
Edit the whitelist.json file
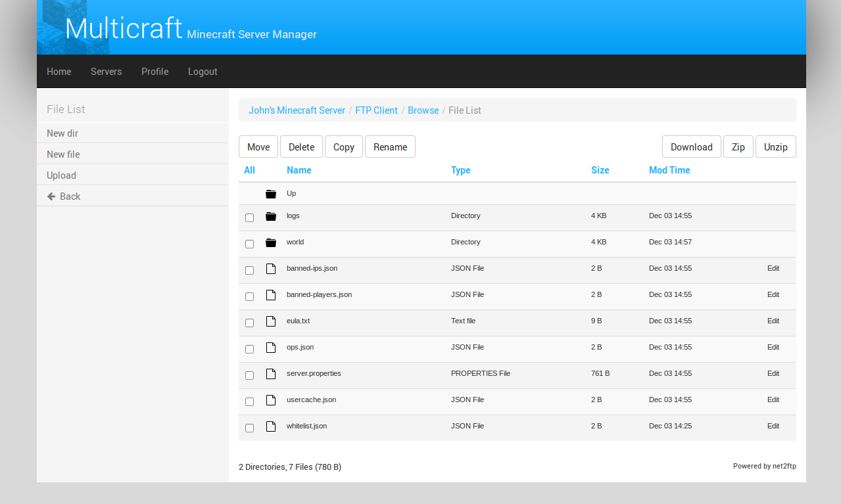pyautogui.click(x=773, y=426)
